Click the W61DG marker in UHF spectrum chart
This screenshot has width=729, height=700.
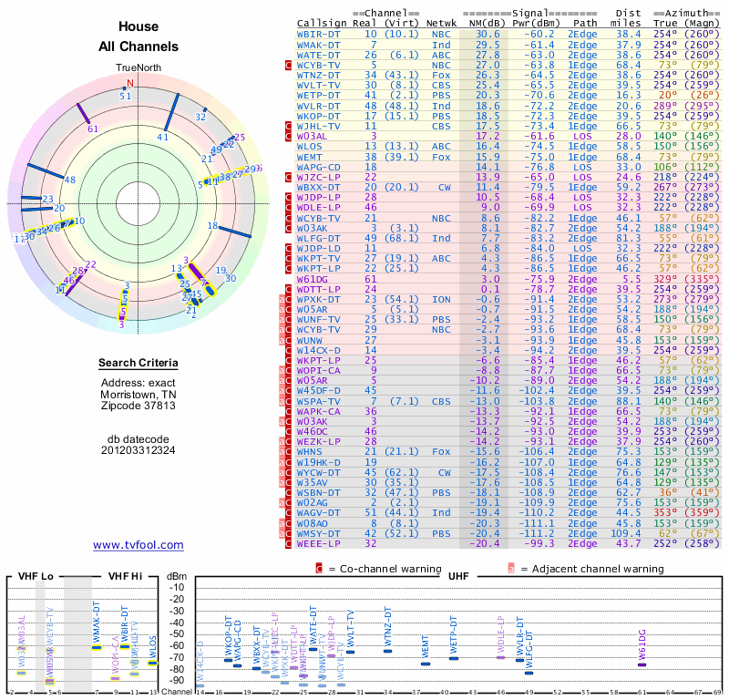point(642,665)
